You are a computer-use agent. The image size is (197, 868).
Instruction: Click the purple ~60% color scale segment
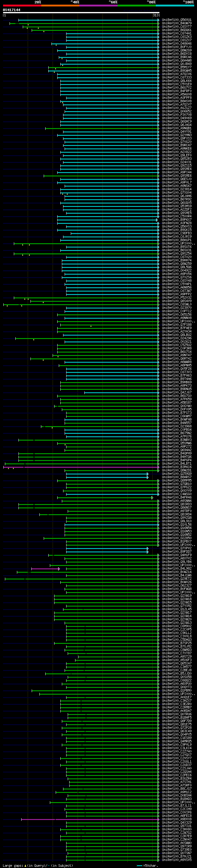[98, 6]
